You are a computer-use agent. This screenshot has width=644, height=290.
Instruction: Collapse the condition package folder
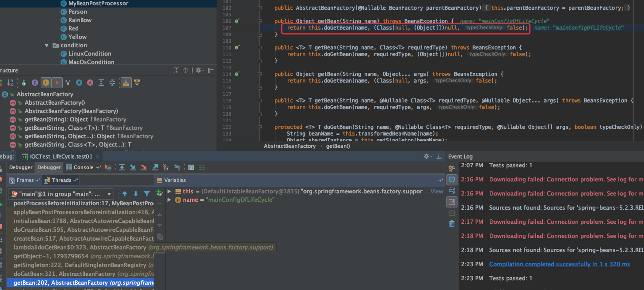(x=46, y=45)
